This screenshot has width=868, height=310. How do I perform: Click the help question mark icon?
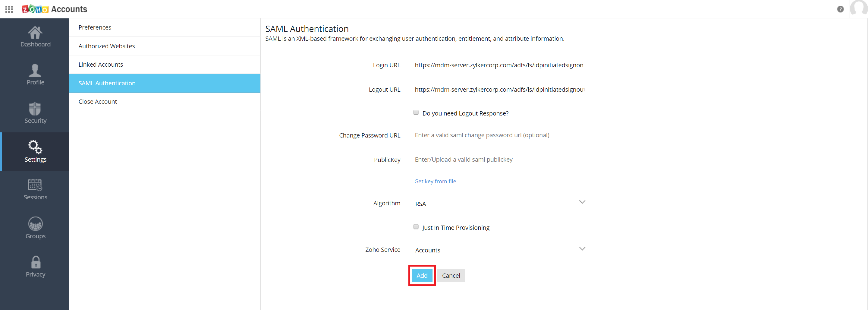840,9
